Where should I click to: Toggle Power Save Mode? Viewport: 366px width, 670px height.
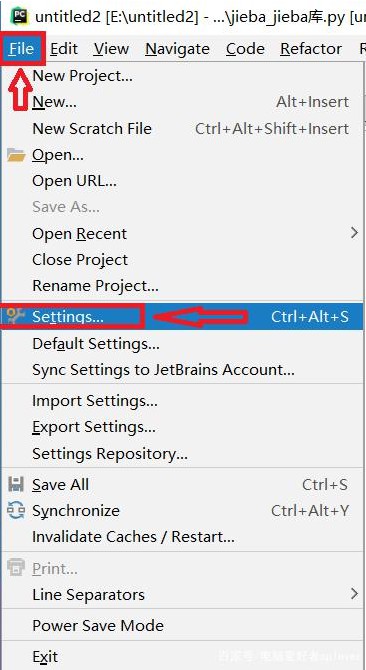(x=98, y=626)
